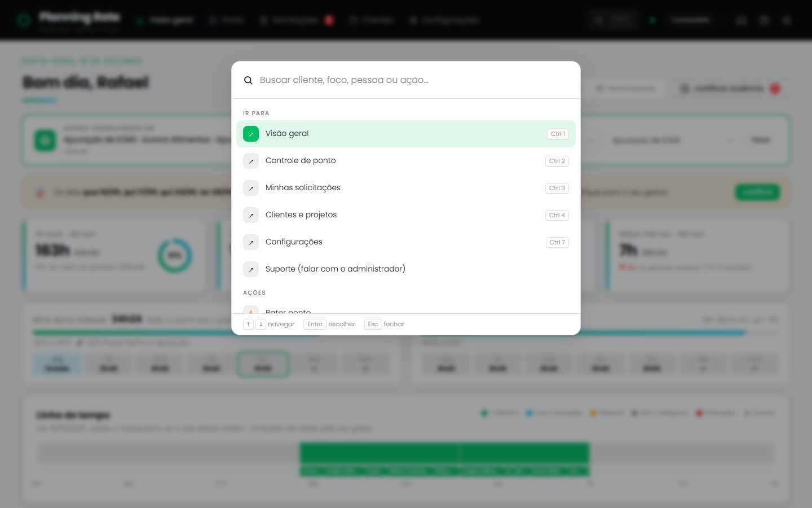
Task: Click the magnifier icon in the search bar
Action: click(248, 80)
